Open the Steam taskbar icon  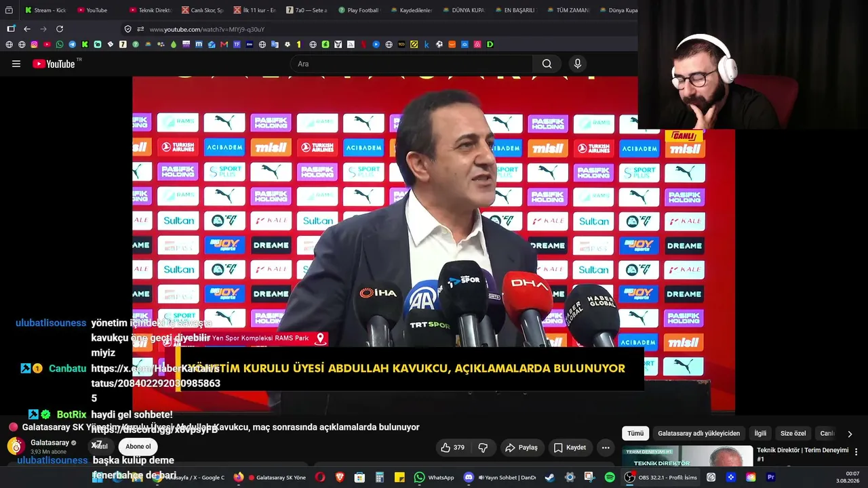[x=549, y=477]
